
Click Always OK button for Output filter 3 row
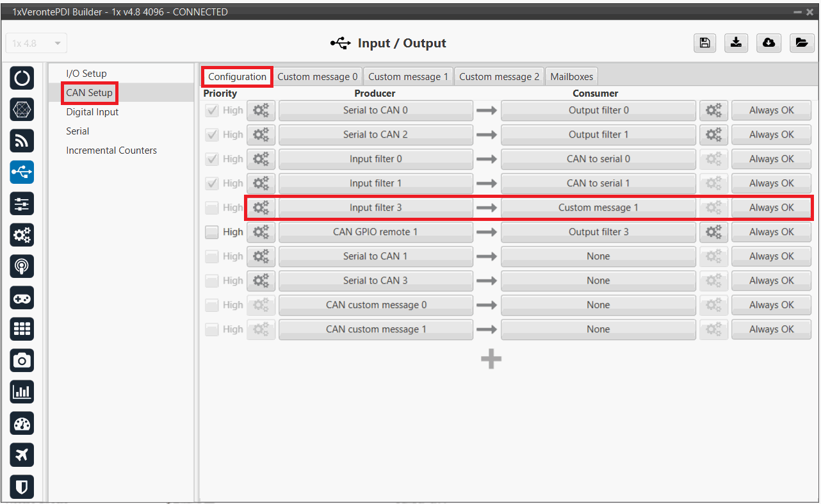tap(771, 232)
